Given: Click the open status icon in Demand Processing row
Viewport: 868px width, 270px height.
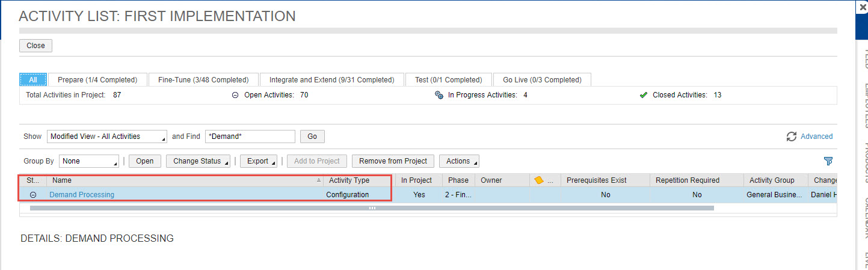Looking at the screenshot, I should 33,195.
